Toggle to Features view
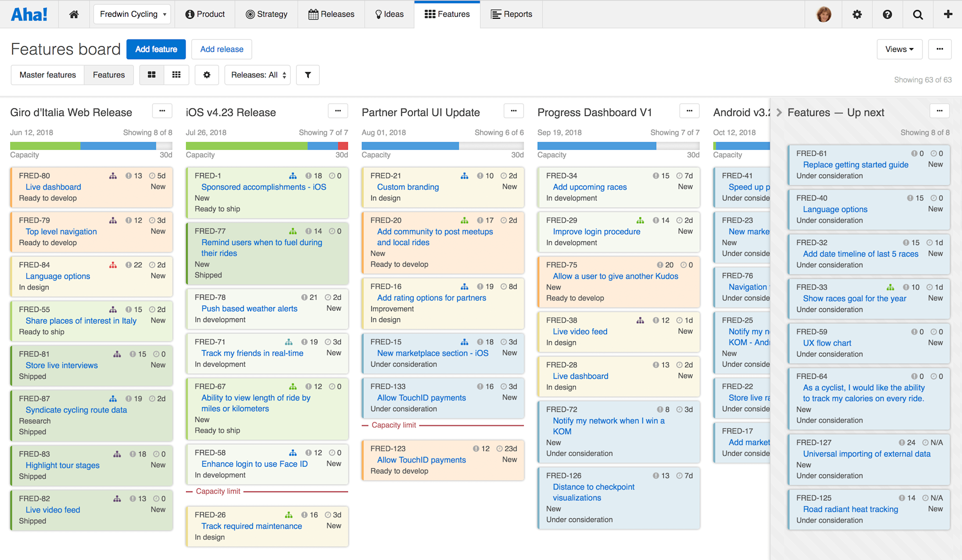This screenshot has width=962, height=560. [109, 75]
